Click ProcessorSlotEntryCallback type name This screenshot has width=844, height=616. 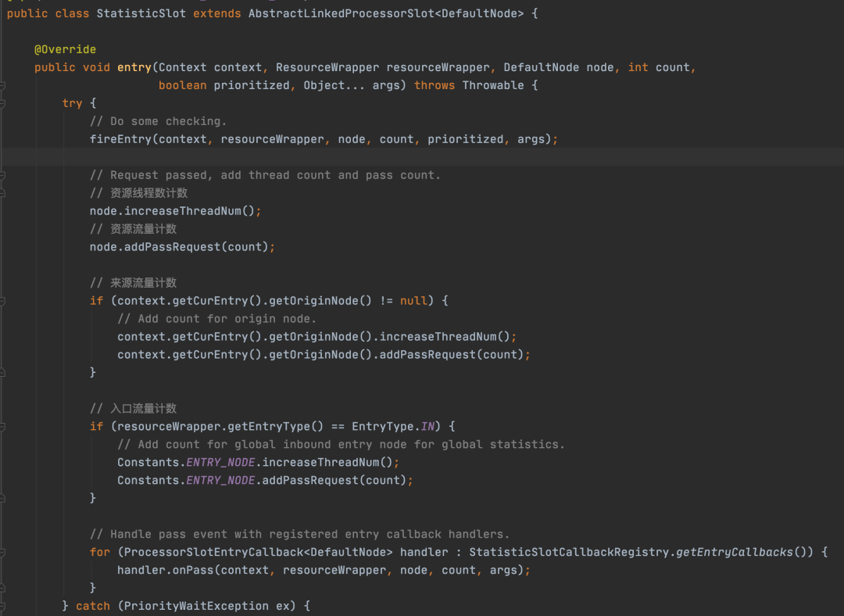[x=213, y=552]
